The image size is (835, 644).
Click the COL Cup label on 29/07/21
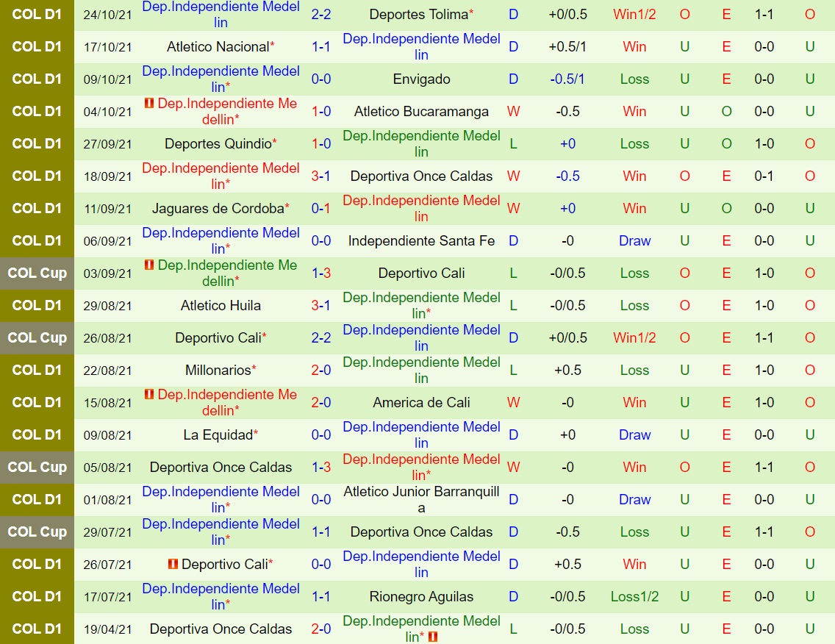pyautogui.click(x=37, y=532)
